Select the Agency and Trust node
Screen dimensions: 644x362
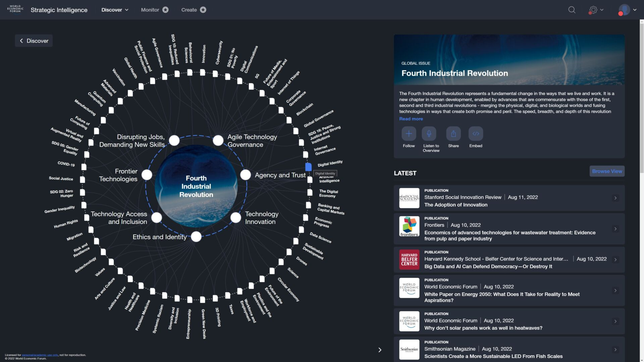point(246,175)
